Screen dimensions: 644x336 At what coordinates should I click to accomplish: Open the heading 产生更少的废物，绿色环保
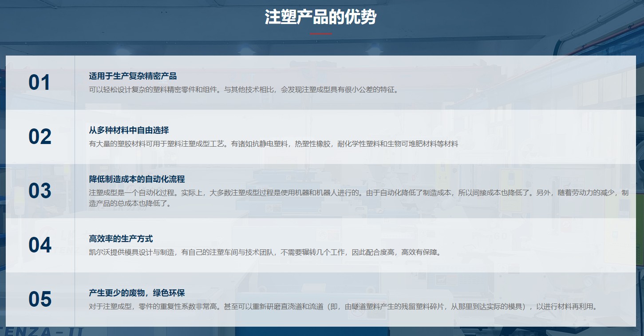(137, 293)
